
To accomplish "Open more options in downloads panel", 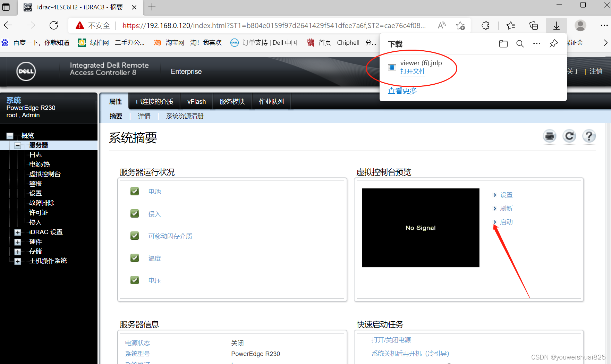I will point(537,44).
